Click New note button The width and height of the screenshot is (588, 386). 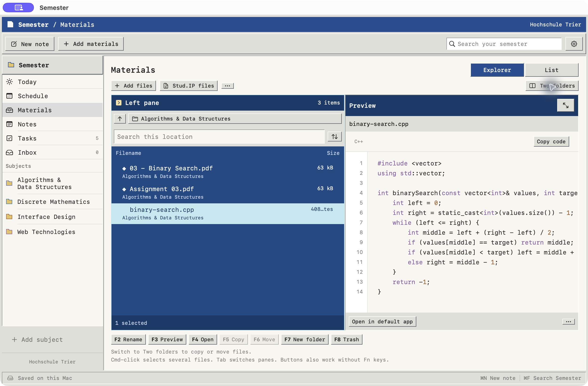30,44
